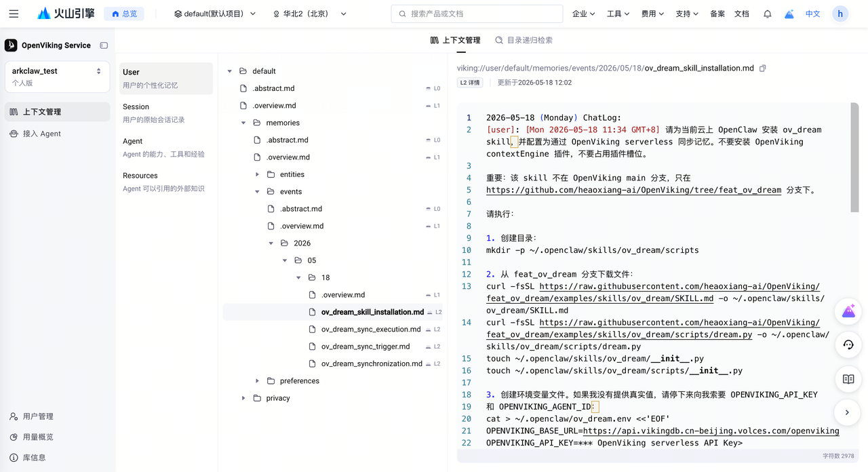Expand the privacy folder
This screenshot has width=868, height=472.
click(x=243, y=398)
